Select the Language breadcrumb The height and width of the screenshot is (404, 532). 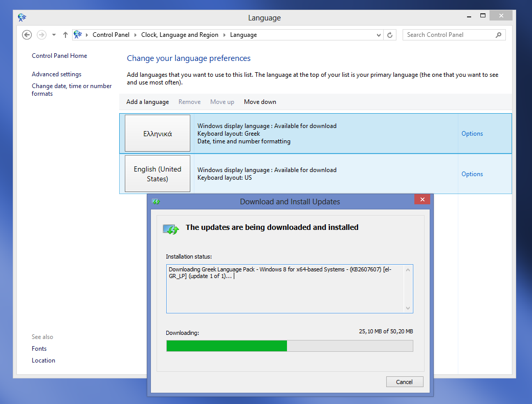point(243,35)
